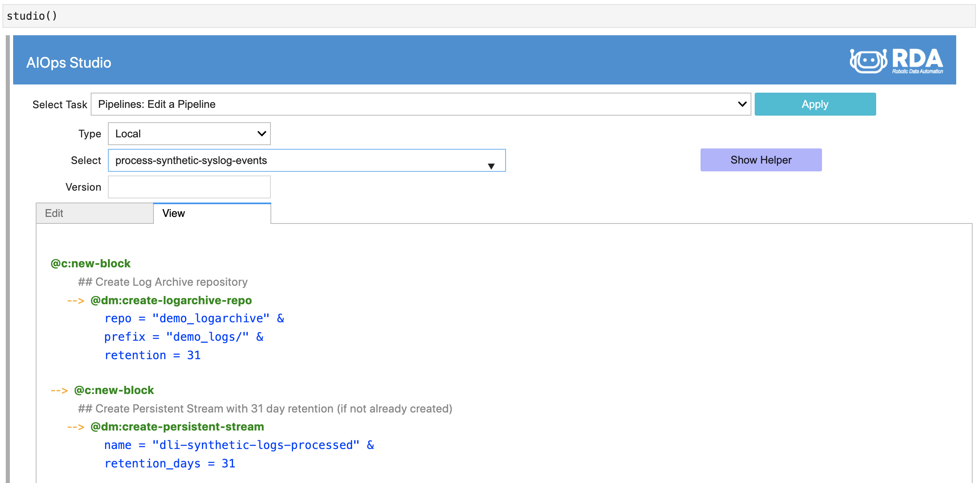The width and height of the screenshot is (980, 483).
Task: Select the @dm:create-logarchive-repo bot name
Action: tap(171, 300)
